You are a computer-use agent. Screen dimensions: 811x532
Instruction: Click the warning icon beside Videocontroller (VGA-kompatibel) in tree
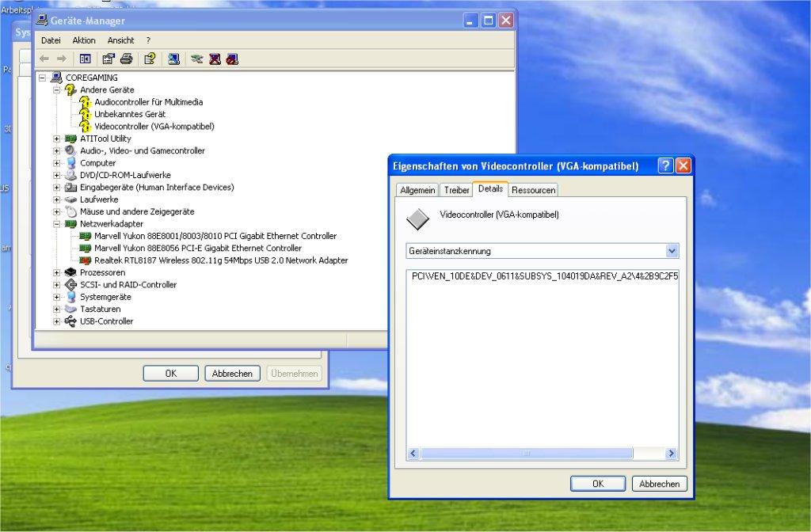(x=85, y=127)
